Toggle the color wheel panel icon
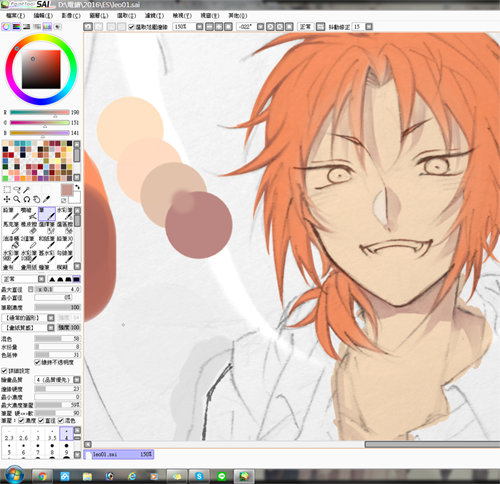The height and width of the screenshot is (484, 500). coord(6,27)
